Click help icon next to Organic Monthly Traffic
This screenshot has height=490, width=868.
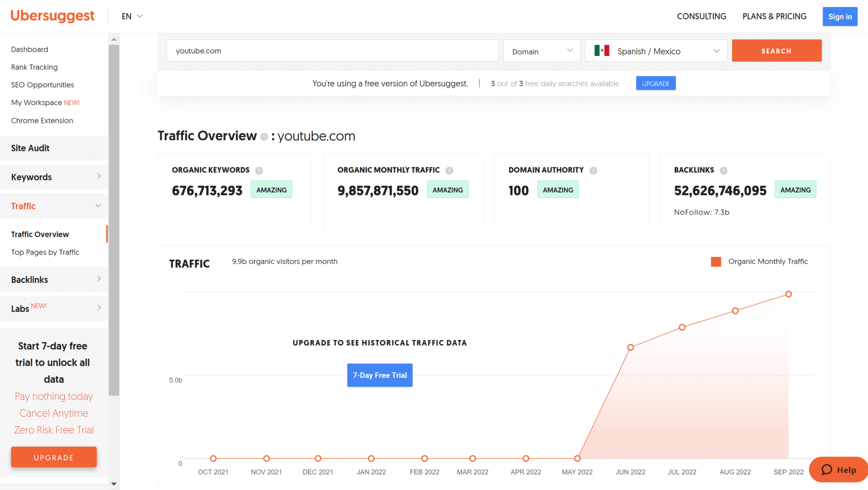coord(449,170)
